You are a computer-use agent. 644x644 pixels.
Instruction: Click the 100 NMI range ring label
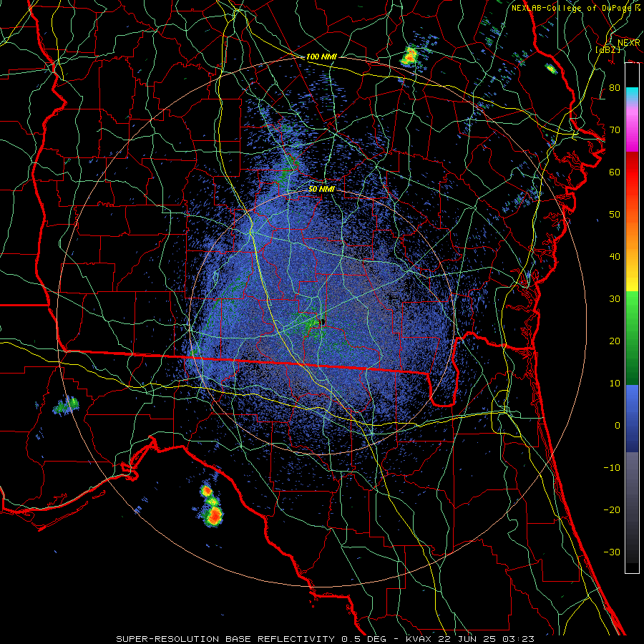point(321,57)
